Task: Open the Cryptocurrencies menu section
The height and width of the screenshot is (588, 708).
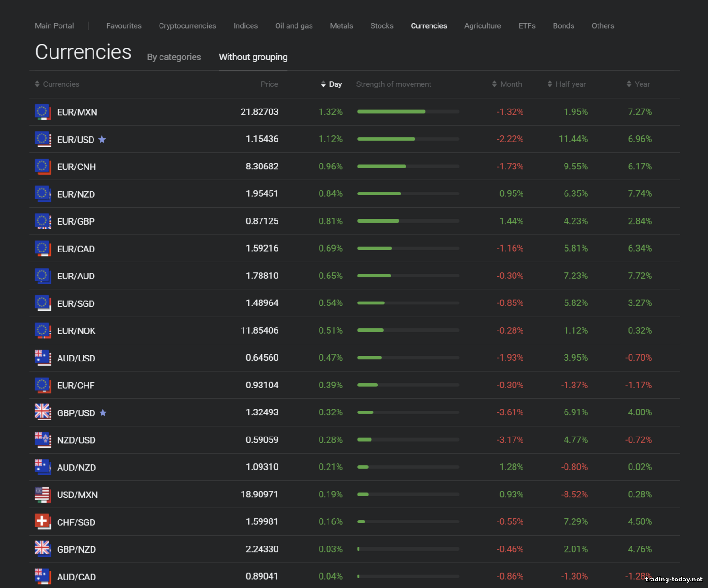Action: (187, 26)
